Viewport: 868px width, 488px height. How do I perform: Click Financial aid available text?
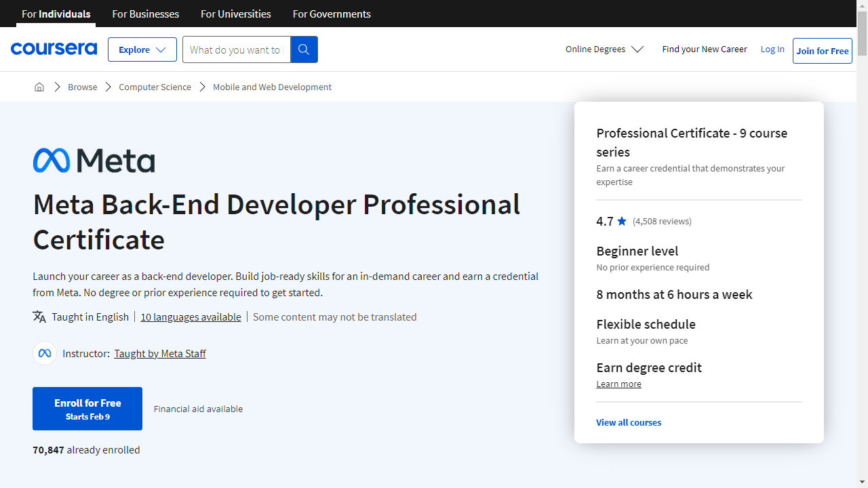tap(198, 409)
